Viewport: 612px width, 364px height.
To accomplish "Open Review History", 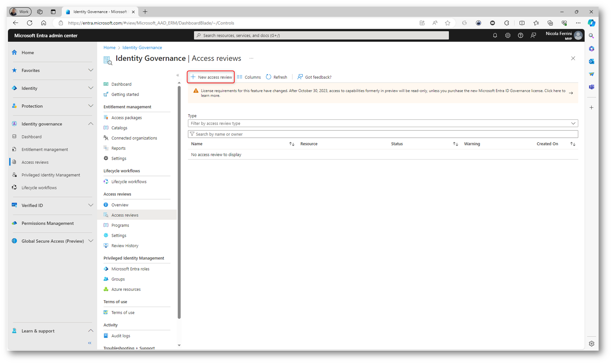I will tap(125, 246).
